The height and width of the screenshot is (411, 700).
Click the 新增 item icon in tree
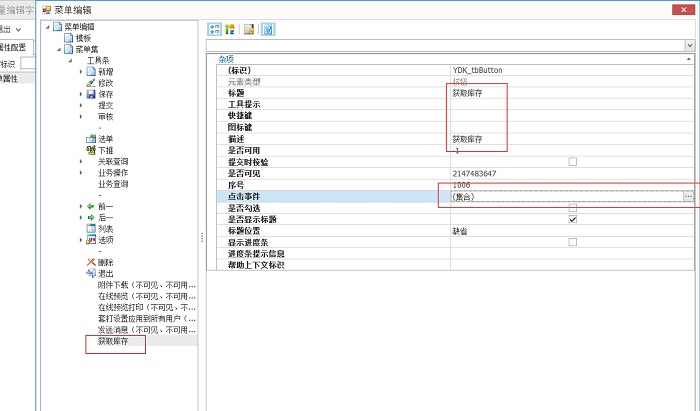[91, 72]
